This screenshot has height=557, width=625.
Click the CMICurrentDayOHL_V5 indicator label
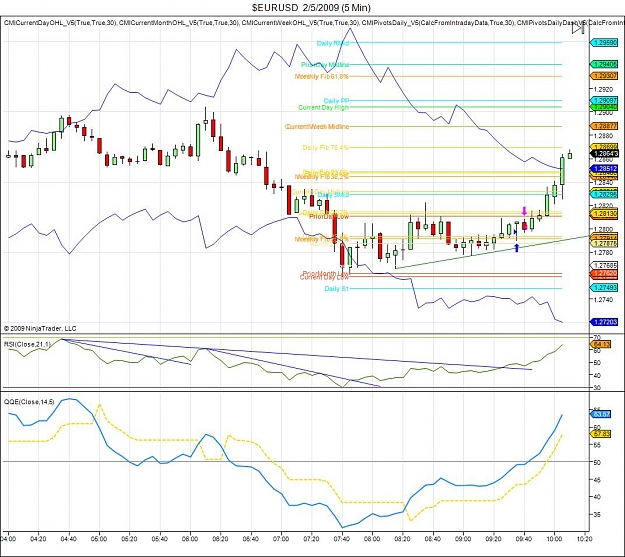pos(60,24)
